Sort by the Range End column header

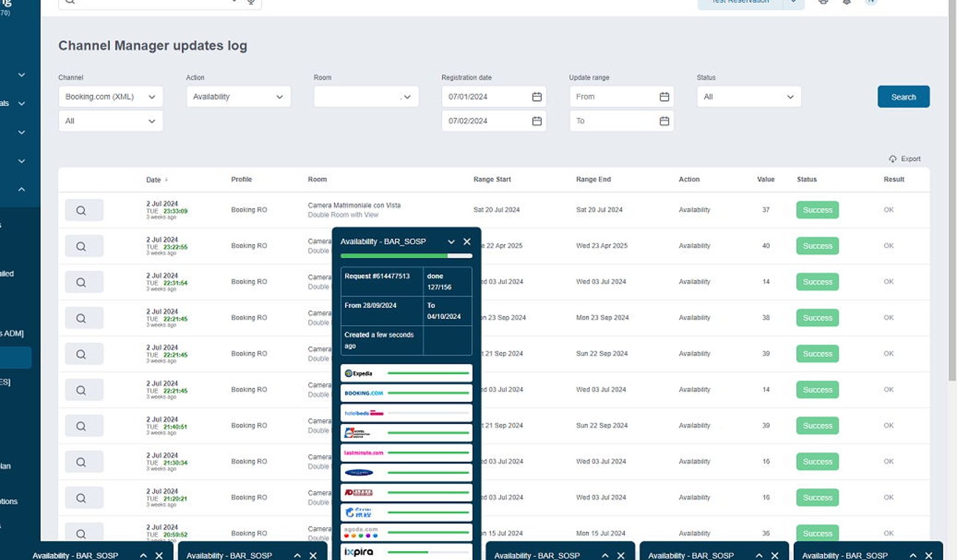tap(593, 179)
